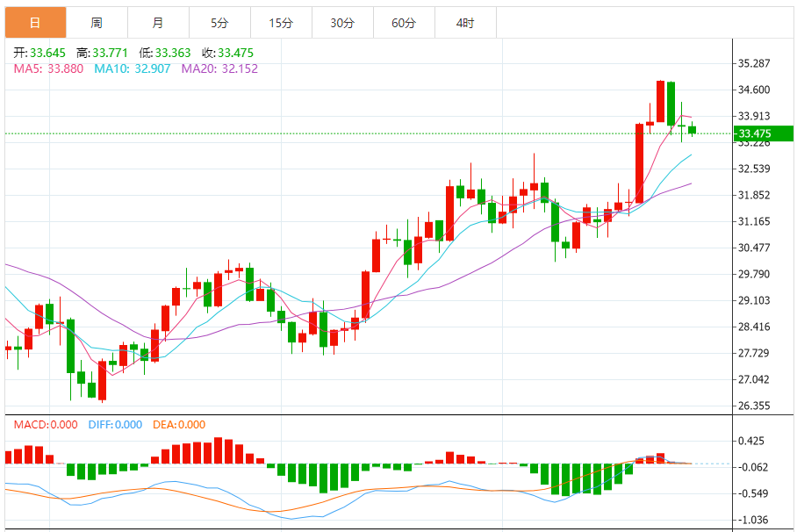This screenshot has height=532, width=797.
Task: Click the 27.042 price axis label
Action: (x=754, y=379)
